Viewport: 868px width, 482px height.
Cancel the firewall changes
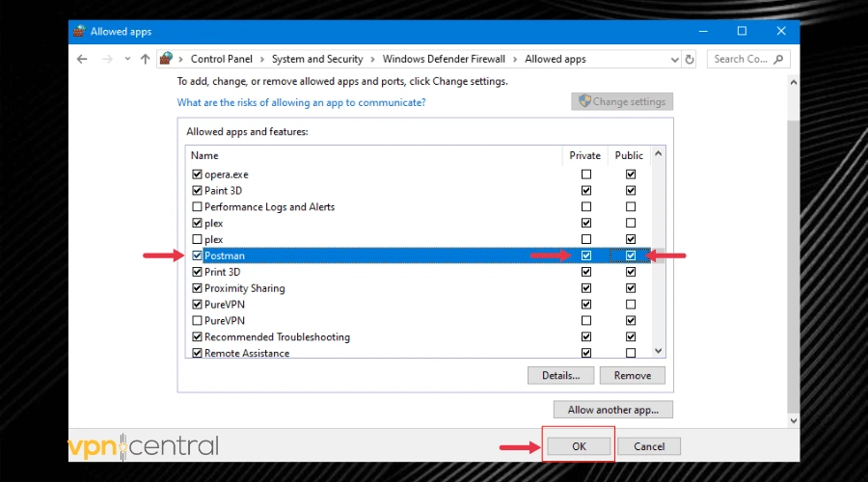649,446
